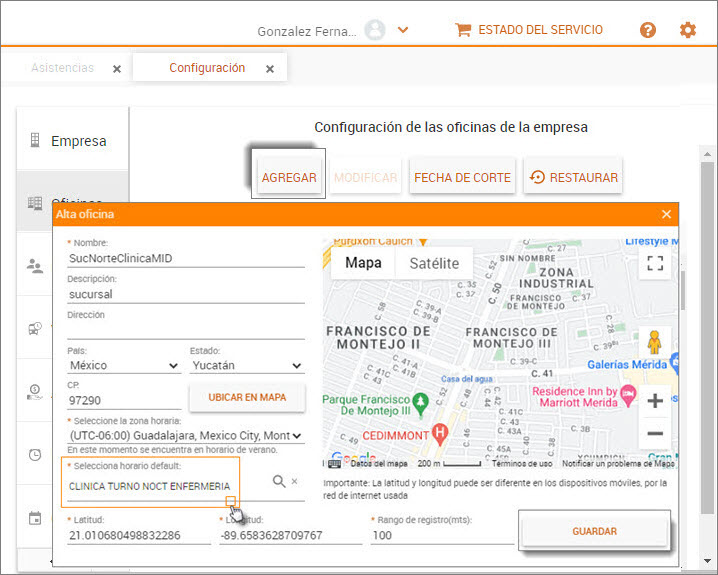The width and height of the screenshot is (718, 575).
Task: Click the help question mark icon
Action: pos(648,30)
